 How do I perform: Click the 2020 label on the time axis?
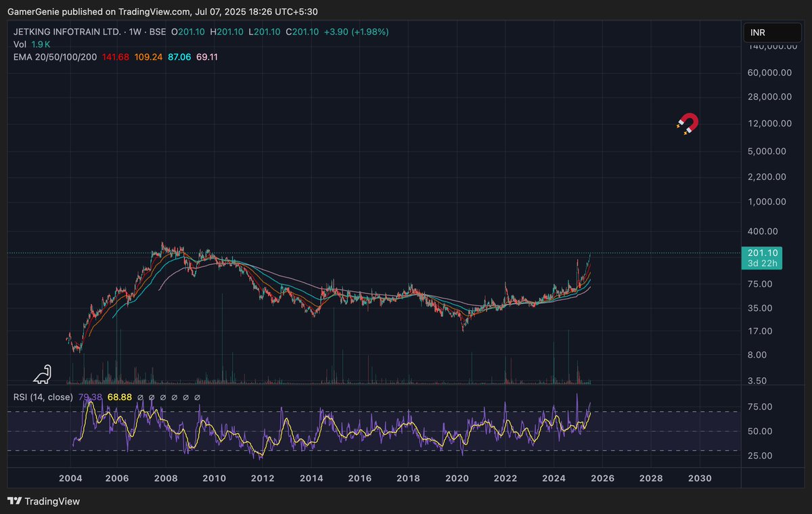click(x=457, y=478)
